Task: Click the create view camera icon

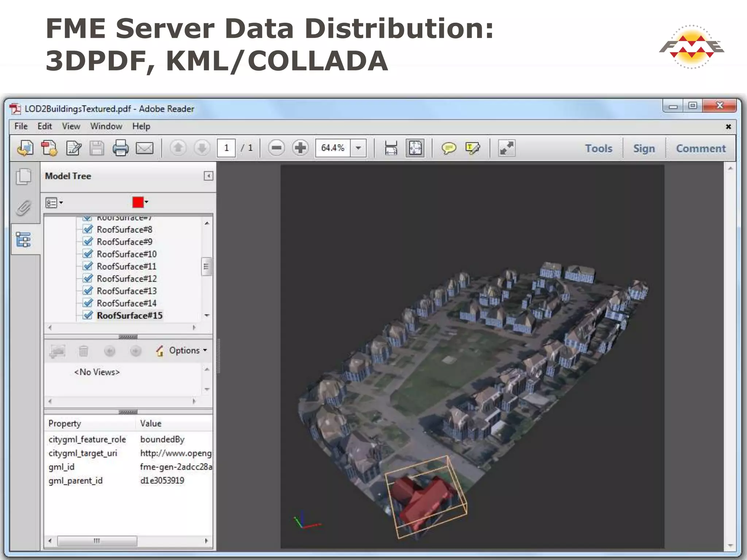Action: 58,351
